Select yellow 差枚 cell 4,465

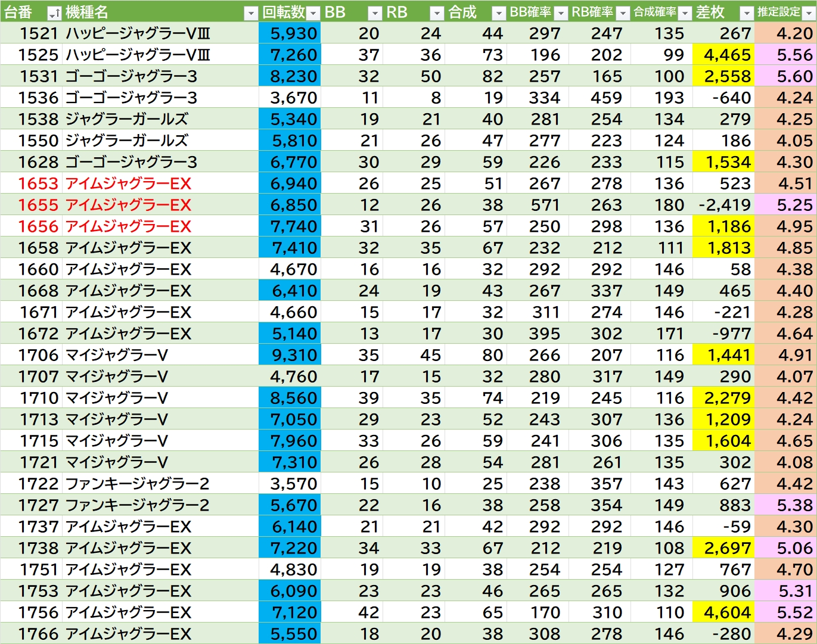pos(723,55)
